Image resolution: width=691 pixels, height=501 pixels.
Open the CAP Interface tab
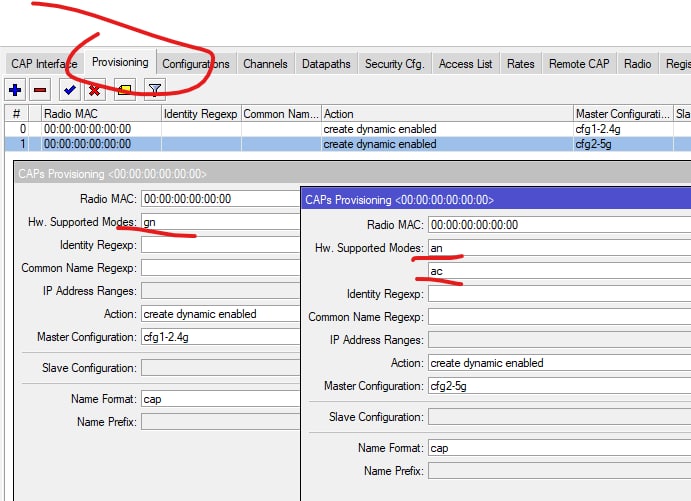(44, 64)
